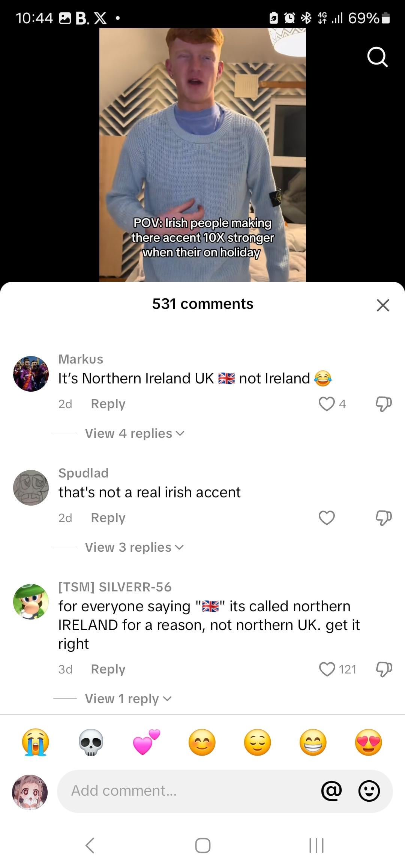Screen dimensions: 405x868
Task: Tap the search magnifier icon
Action: pos(377,57)
